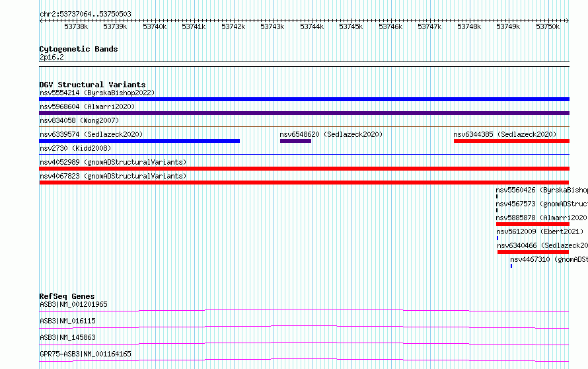Select the red nsv4067823 variant bar
588x369 pixels.
click(304, 183)
